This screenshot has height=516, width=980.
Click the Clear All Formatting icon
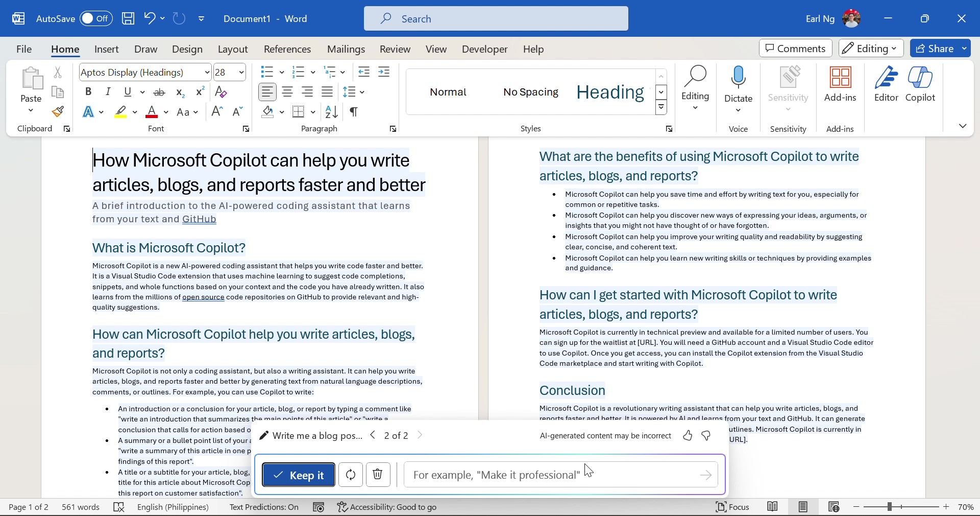click(x=221, y=92)
